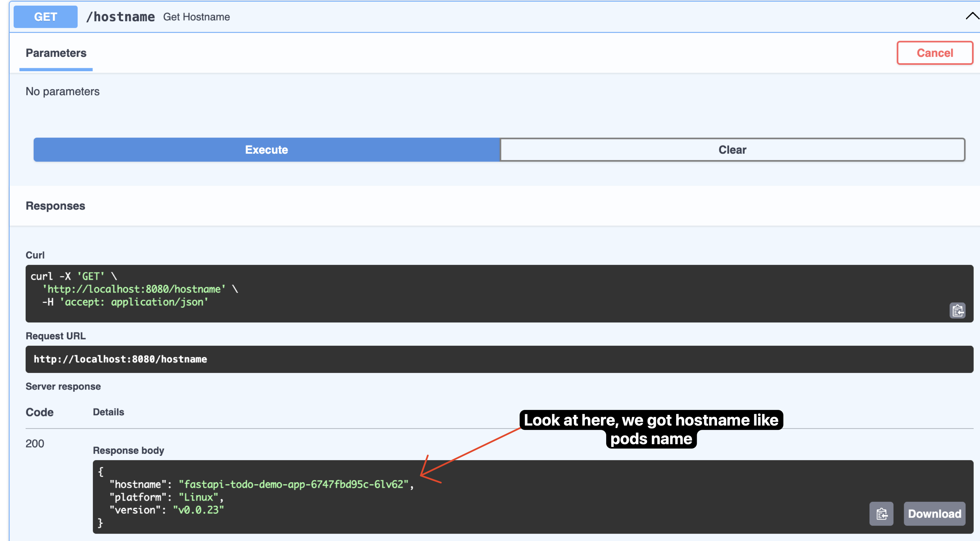This screenshot has height=541, width=980.
Task: Select the Parameters tab
Action: 56,53
